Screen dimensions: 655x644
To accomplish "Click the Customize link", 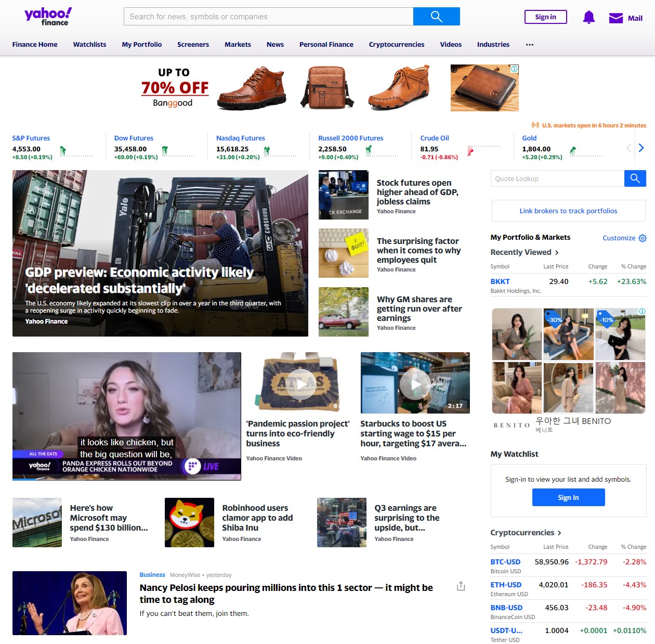I will click(x=619, y=238).
